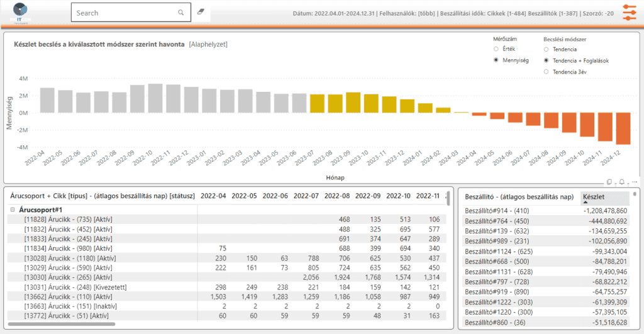Click the magnifier icon in Search box
Viewport: 644px width, 334px height.
[x=180, y=13]
